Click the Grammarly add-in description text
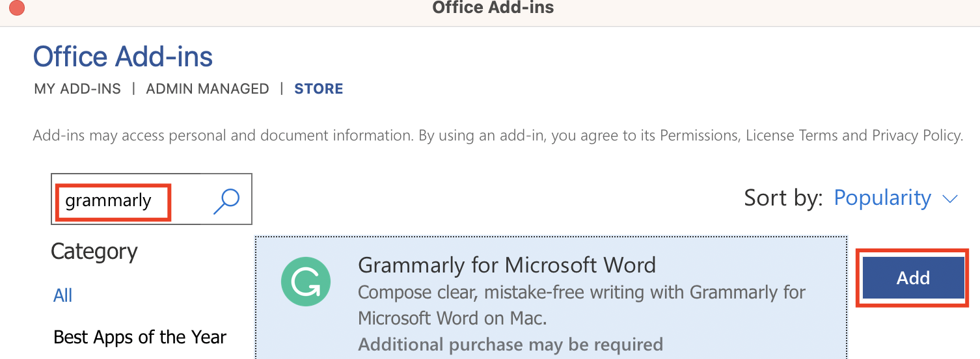 (x=582, y=305)
